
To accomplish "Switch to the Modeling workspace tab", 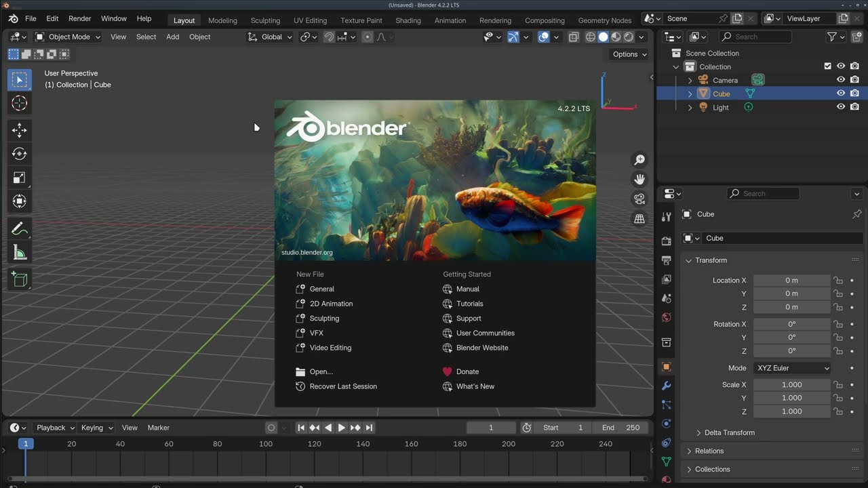I will [222, 20].
